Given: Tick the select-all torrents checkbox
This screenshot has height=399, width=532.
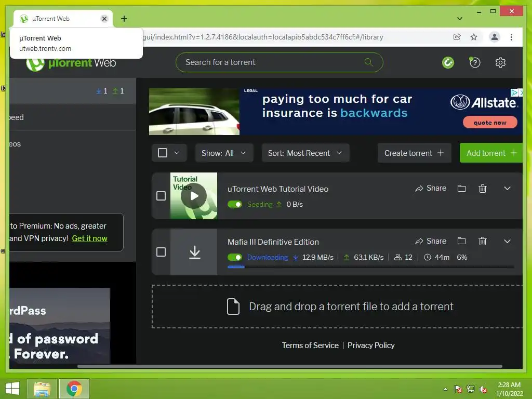Looking at the screenshot, I should click(x=163, y=153).
